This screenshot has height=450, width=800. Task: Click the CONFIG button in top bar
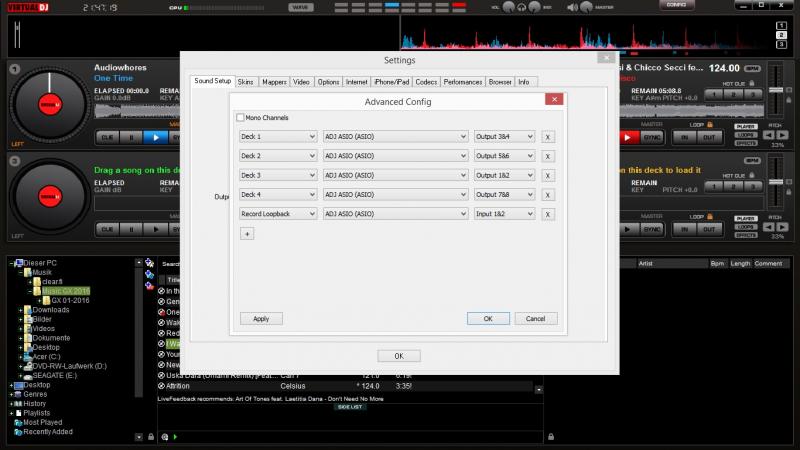(676, 5)
